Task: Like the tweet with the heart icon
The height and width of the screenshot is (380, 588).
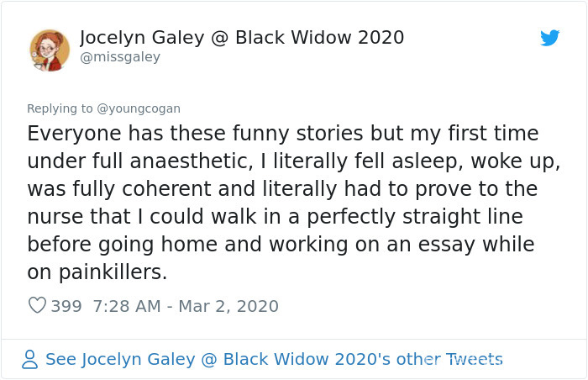Action: 37,305
